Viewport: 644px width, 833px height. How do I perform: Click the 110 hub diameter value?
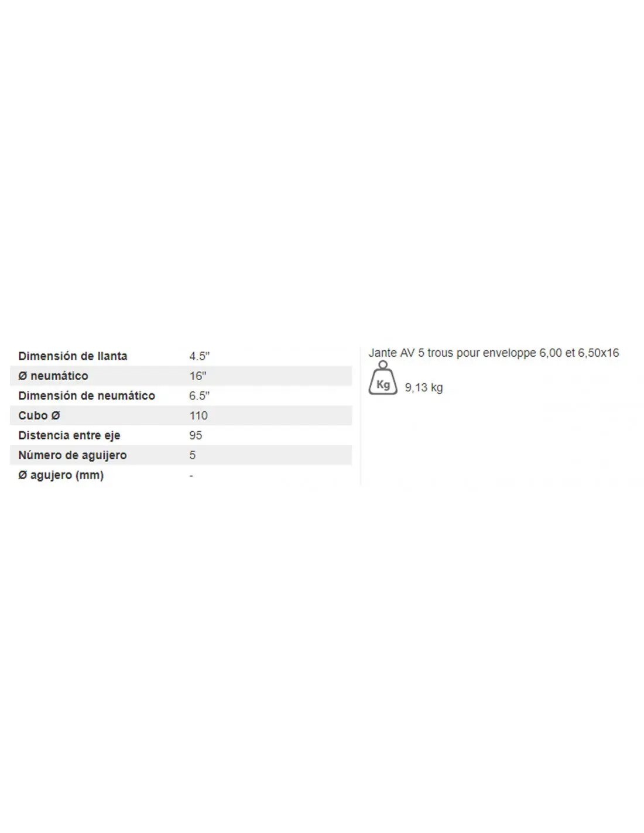pos(198,416)
